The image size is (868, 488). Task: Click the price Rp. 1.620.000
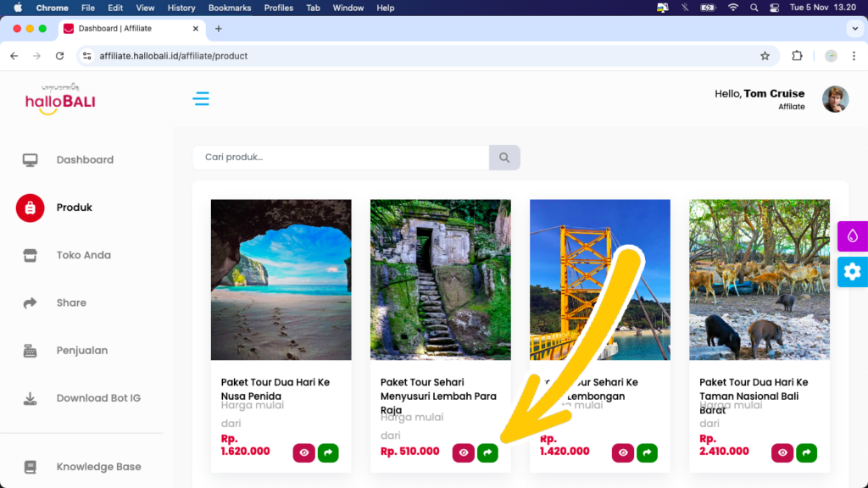(x=245, y=445)
